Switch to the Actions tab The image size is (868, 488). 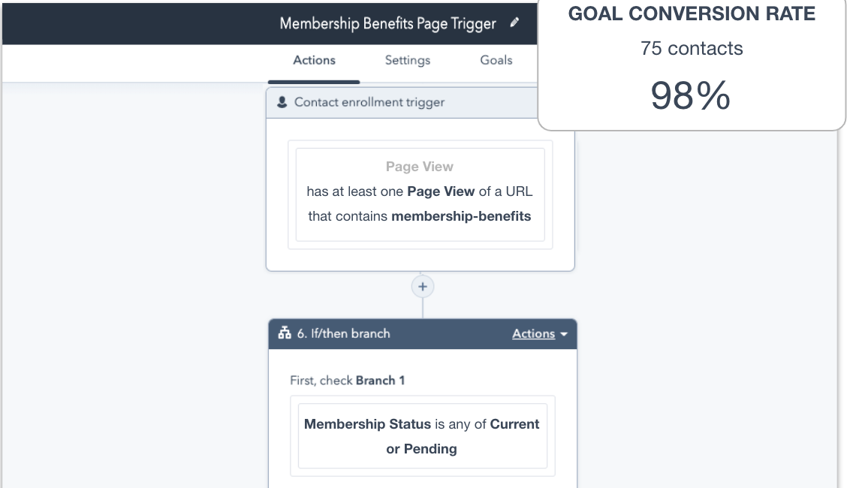coord(314,60)
